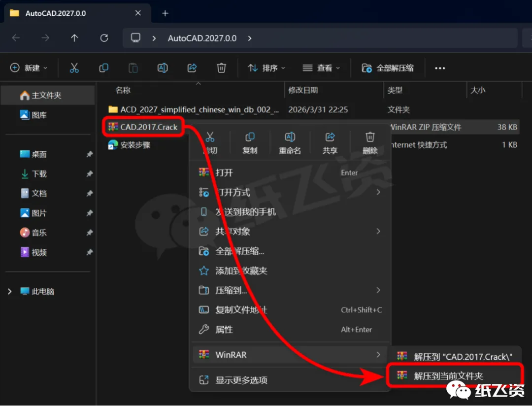Click chevron after AutoCAD.2027.0.0 in address bar

coord(250,38)
